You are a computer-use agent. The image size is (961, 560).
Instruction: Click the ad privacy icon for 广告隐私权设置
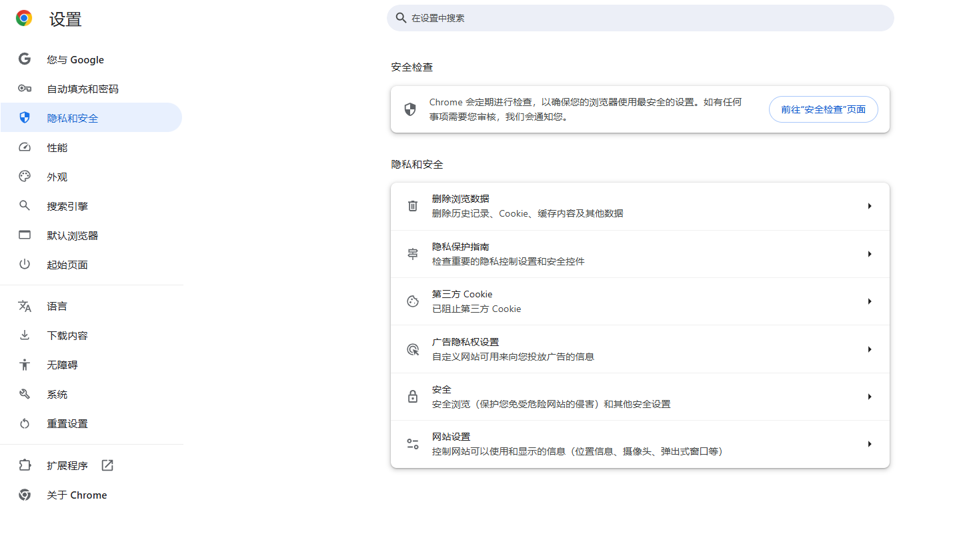click(413, 349)
